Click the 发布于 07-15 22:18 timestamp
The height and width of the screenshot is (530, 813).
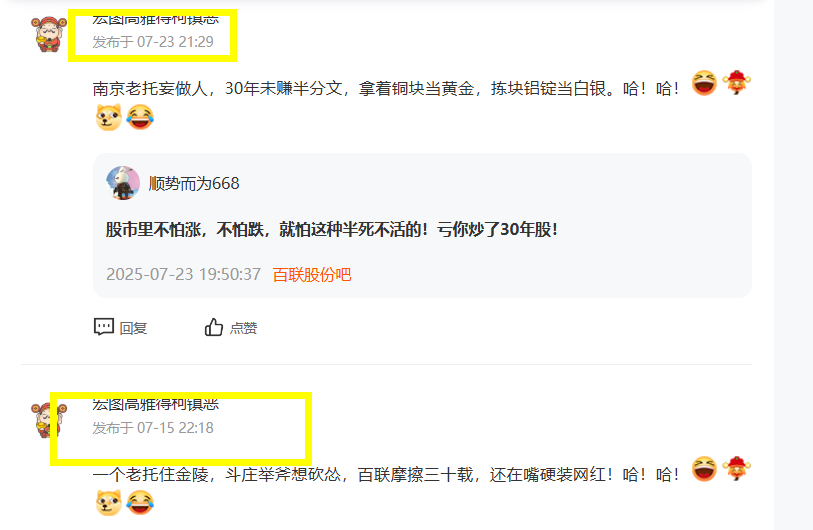click(153, 428)
